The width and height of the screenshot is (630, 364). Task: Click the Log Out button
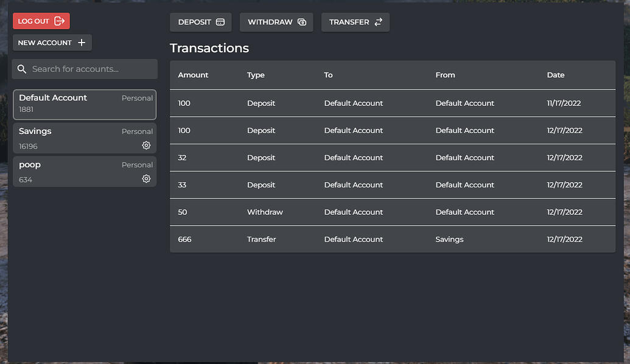pos(41,21)
